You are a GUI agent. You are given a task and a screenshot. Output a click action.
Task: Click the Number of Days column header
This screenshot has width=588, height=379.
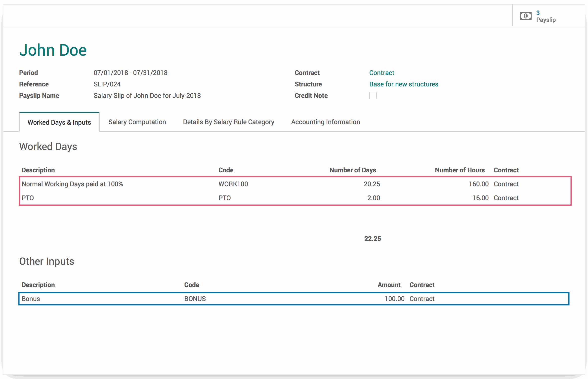(x=353, y=170)
